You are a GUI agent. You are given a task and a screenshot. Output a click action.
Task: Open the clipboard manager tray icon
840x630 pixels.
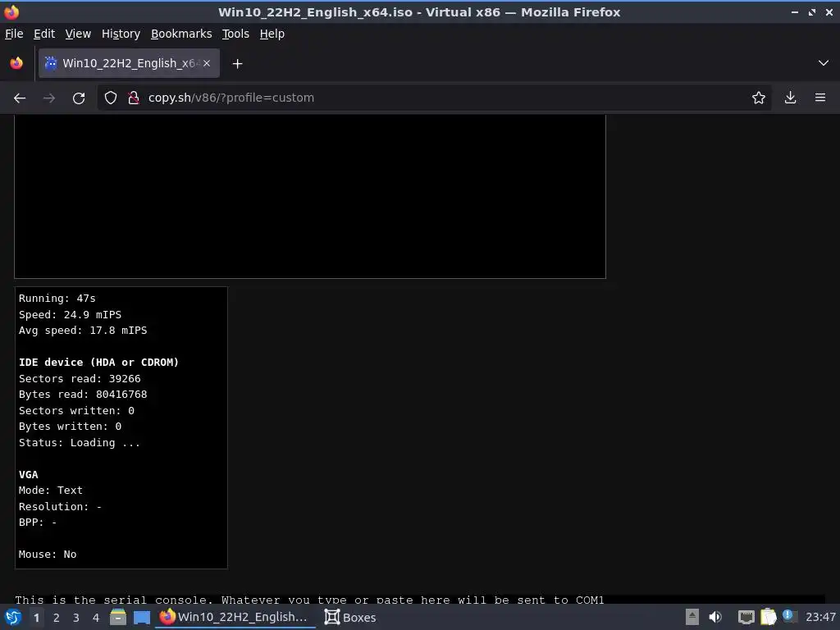pos(768,617)
